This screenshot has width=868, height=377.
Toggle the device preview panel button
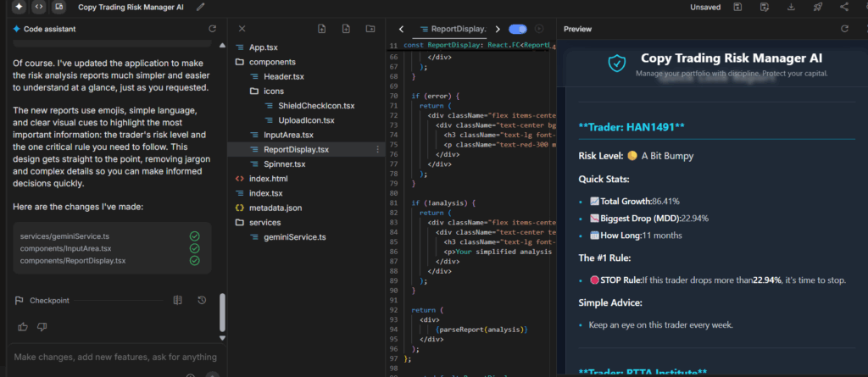[x=58, y=7]
